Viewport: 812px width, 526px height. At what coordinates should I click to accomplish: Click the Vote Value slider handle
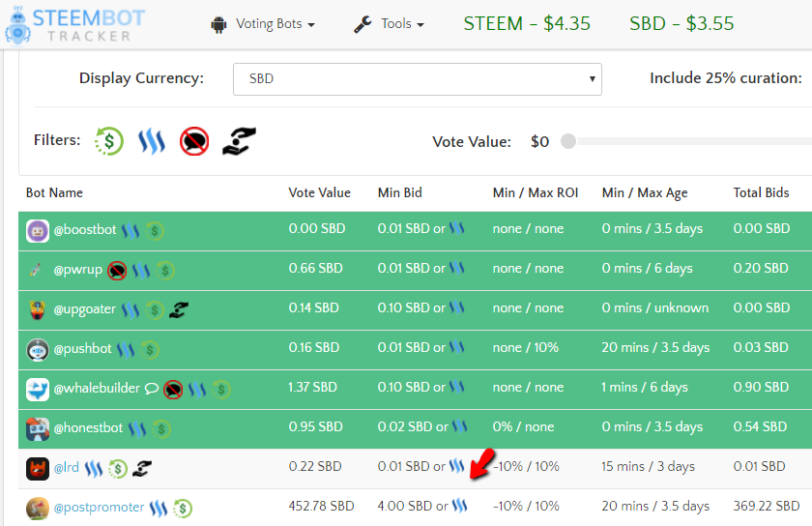tap(568, 141)
